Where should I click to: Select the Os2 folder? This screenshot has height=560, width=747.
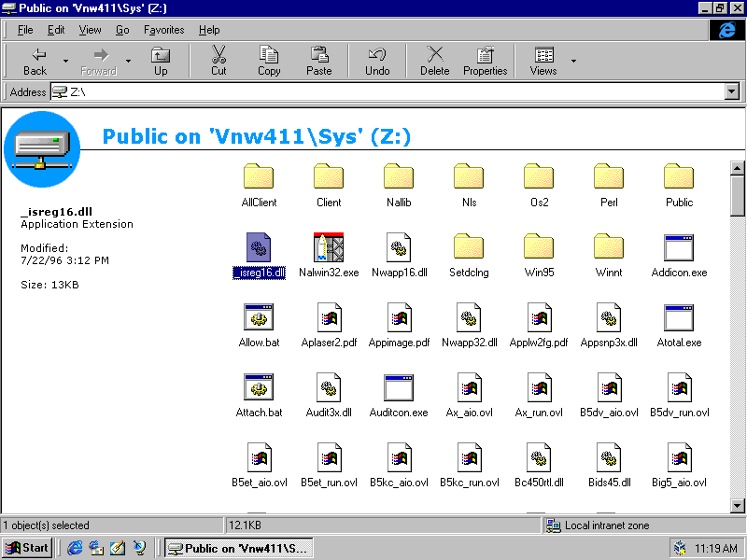point(539,186)
